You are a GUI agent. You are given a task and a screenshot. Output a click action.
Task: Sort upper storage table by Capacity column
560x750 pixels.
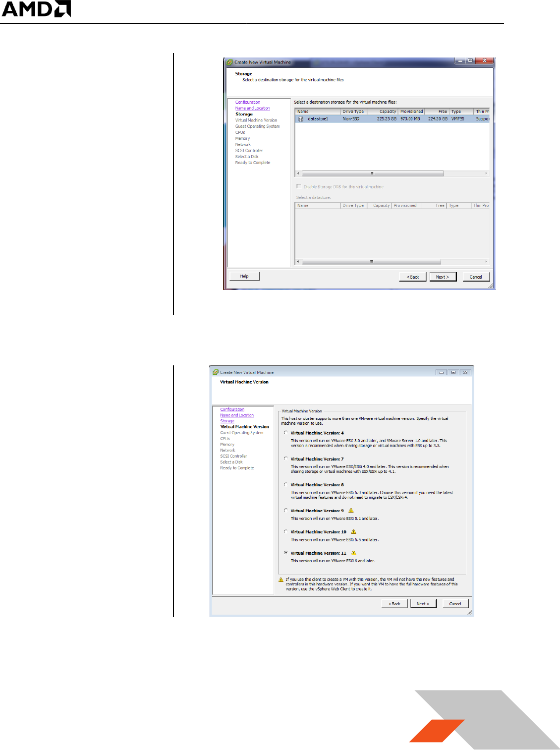click(x=383, y=112)
